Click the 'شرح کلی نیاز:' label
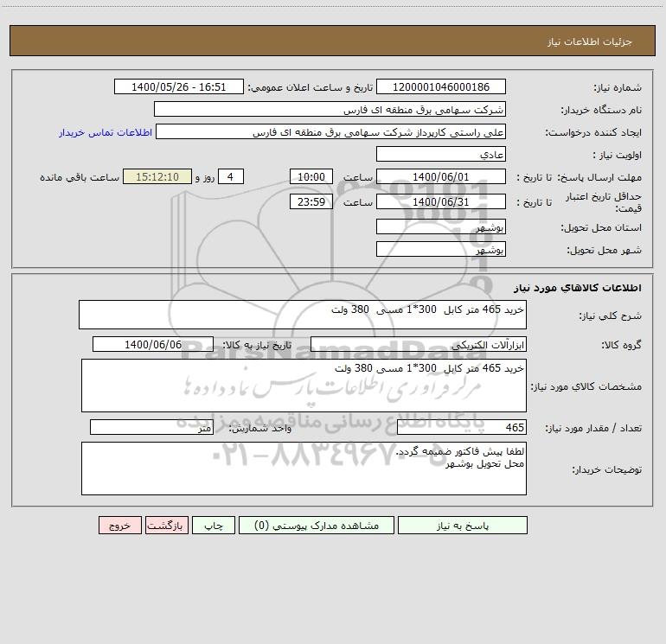The height and width of the screenshot is (644, 666). coord(611,316)
